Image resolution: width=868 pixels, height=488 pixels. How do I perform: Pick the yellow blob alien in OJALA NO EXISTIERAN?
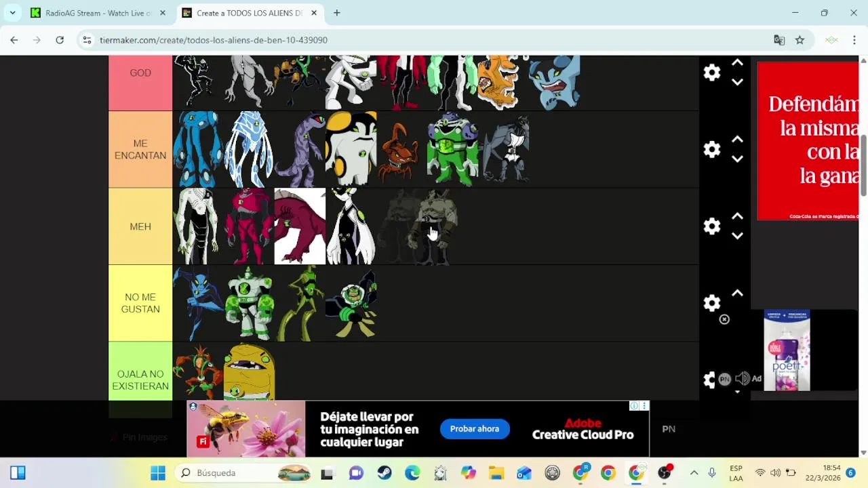249,371
